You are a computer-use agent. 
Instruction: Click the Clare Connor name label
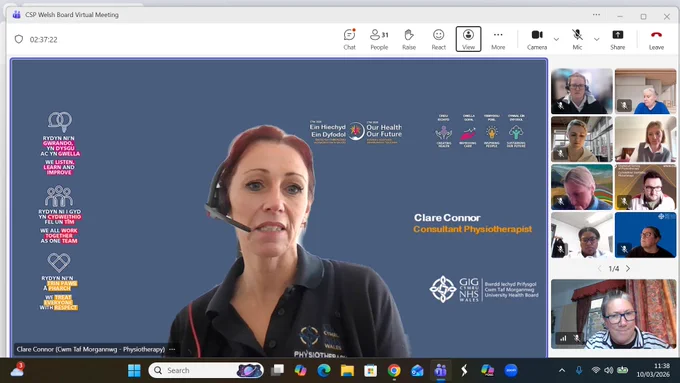pos(91,349)
